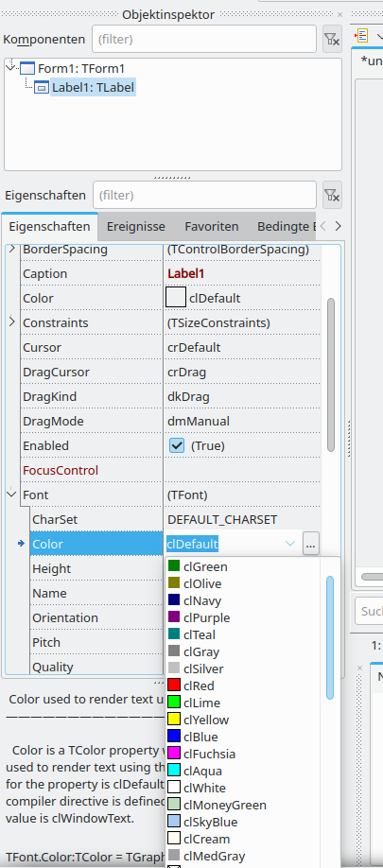This screenshot has width=383, height=868.
Task: Expand the Constraints property
Action: pos(11,322)
